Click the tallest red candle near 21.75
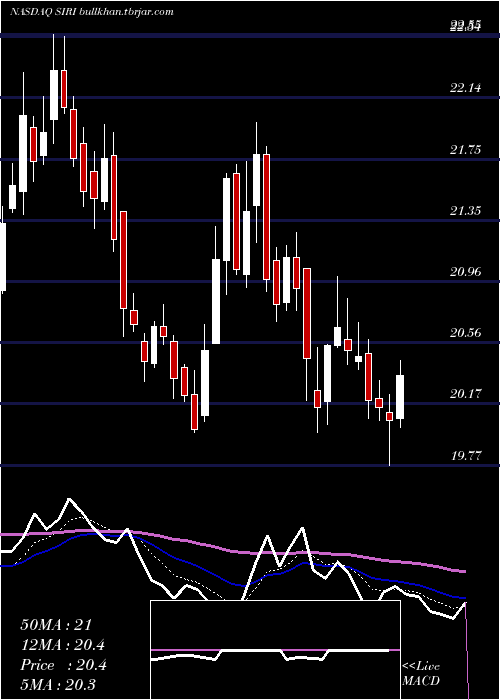The height and width of the screenshot is (700, 500). click(267, 217)
